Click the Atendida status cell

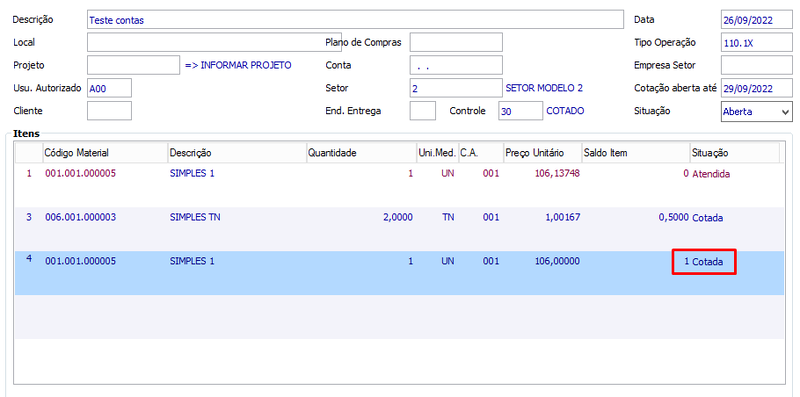click(711, 173)
